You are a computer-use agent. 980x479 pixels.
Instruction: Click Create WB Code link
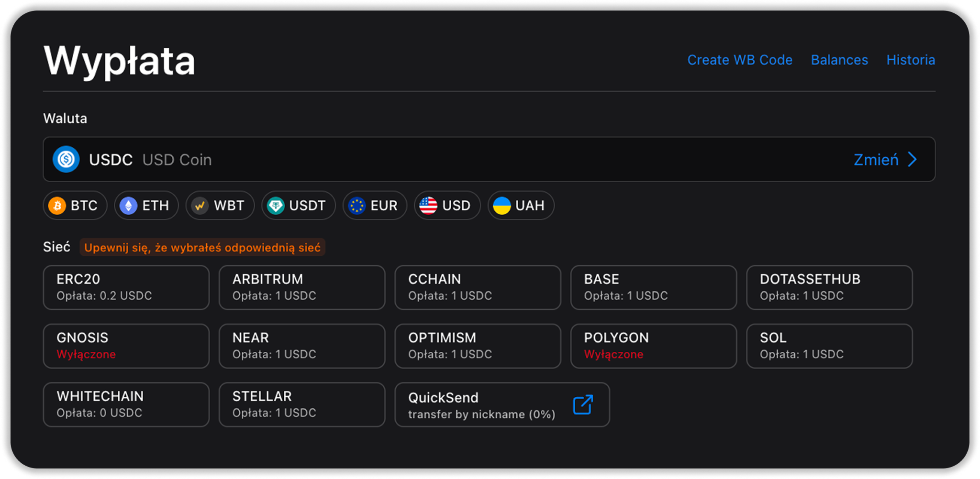pyautogui.click(x=740, y=60)
